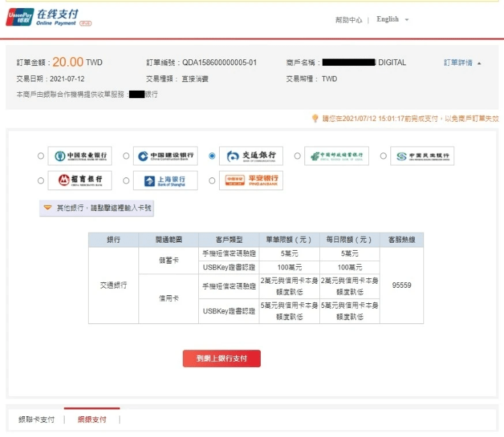Click the 客服熱線 column header
The height and width of the screenshot is (437, 504).
tap(401, 239)
